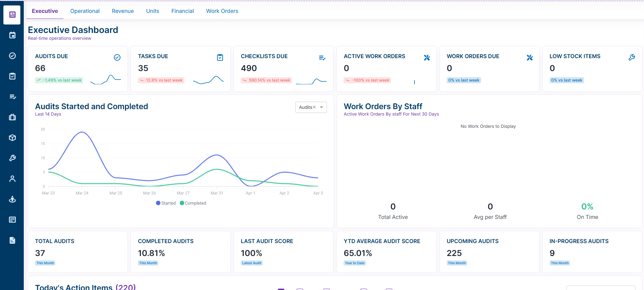Open the briefcase icon in sidebar

coord(12,117)
